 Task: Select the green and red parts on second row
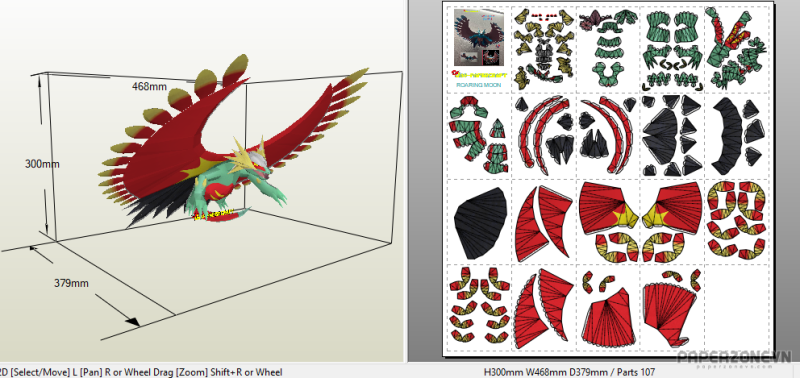pyautogui.click(x=478, y=135)
